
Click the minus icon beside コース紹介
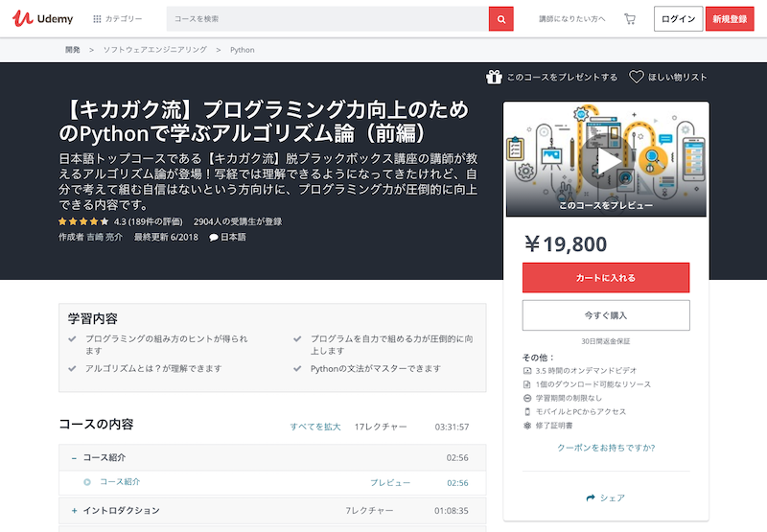coord(74,458)
